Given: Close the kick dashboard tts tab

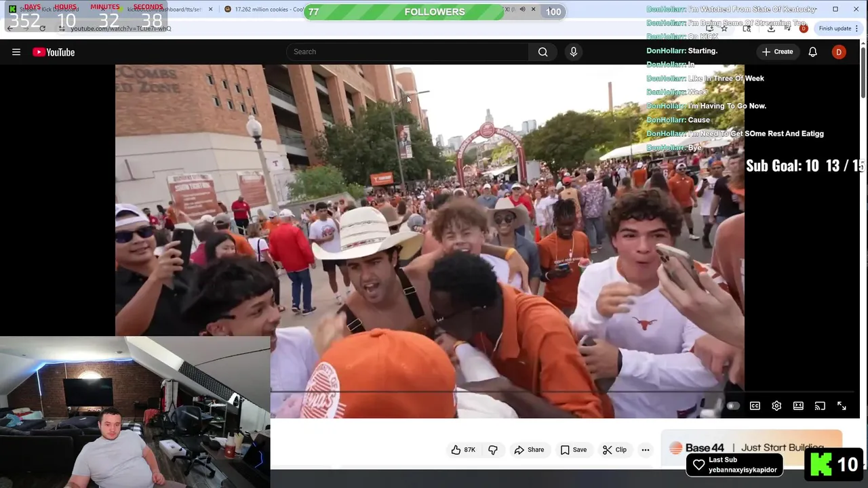Looking at the screenshot, I should click(x=210, y=9).
